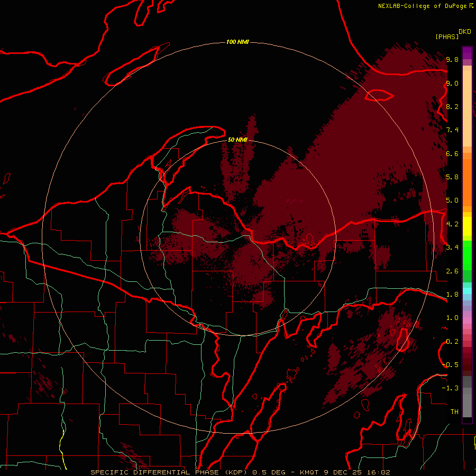Viewport: 476px width, 476px height.
Task: Pick the cyan color bar segment
Action: pyautogui.click(x=467, y=291)
